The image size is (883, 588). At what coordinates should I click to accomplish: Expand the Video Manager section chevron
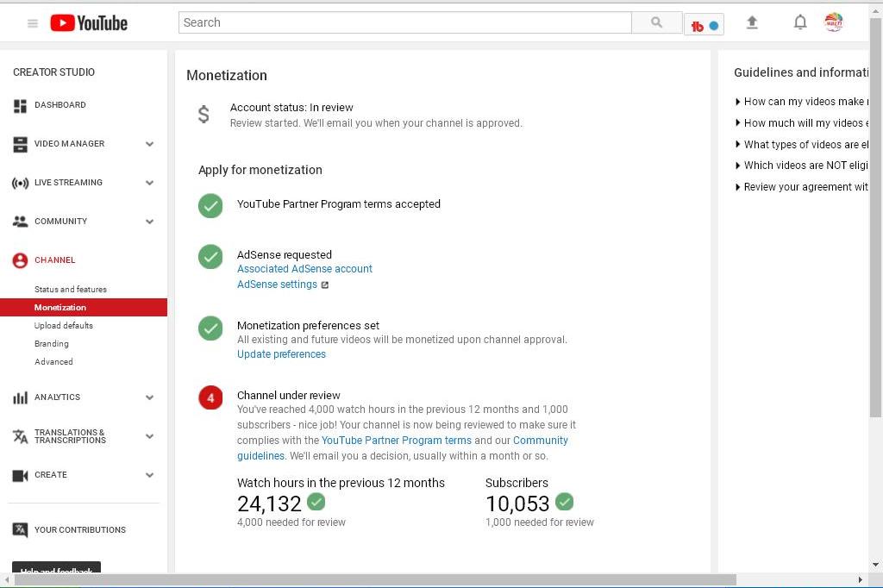point(150,144)
